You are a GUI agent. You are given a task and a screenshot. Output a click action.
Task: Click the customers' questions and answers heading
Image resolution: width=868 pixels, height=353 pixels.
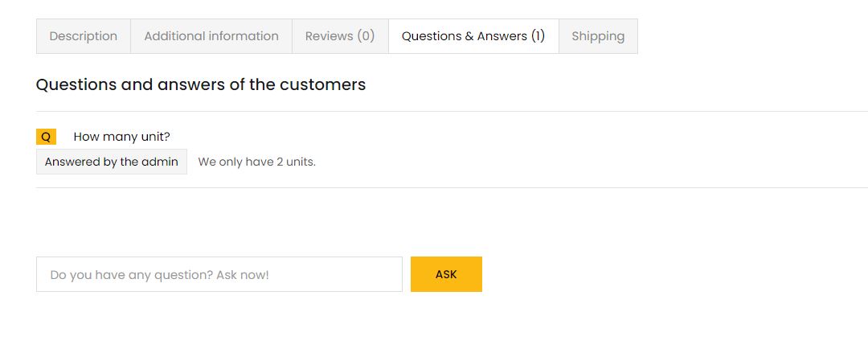click(201, 84)
